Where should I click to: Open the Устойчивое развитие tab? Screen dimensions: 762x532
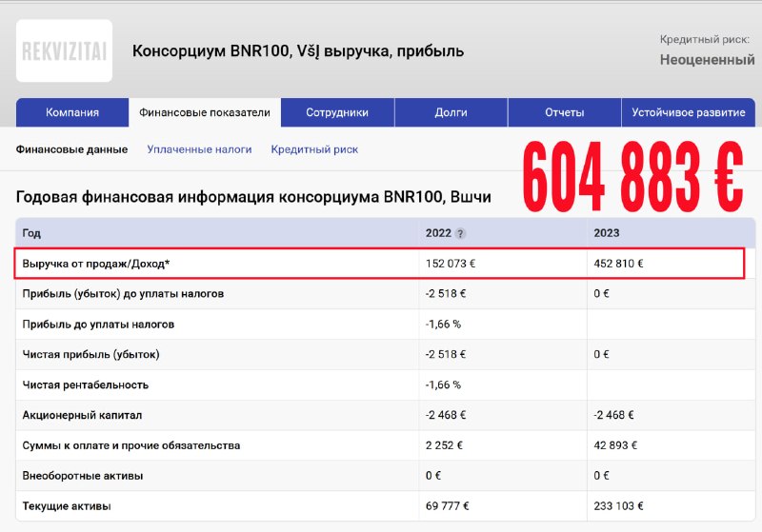(688, 112)
